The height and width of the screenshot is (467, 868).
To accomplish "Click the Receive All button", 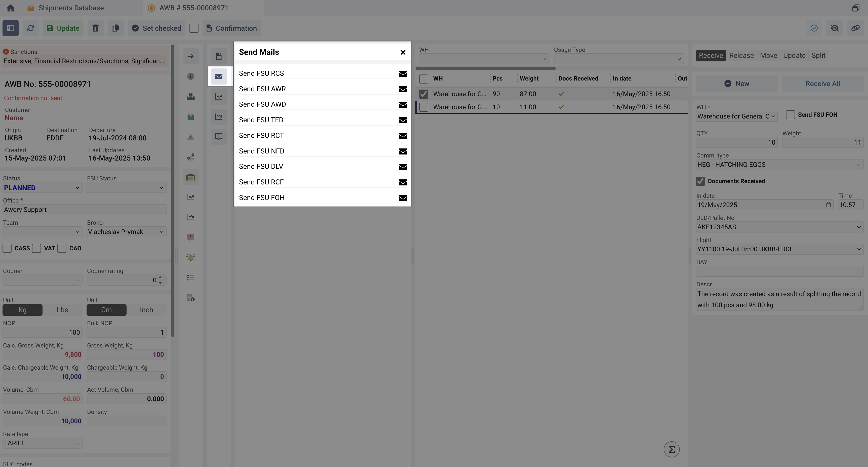I will pyautogui.click(x=822, y=84).
